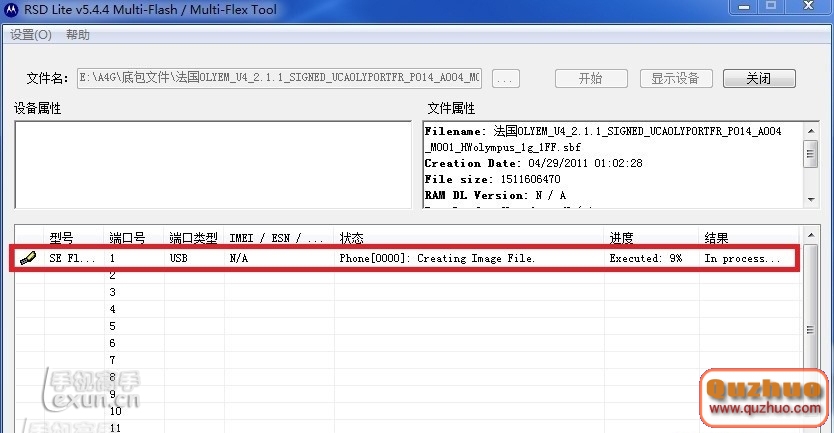
Task: Select port row 5
Action: pos(112,326)
